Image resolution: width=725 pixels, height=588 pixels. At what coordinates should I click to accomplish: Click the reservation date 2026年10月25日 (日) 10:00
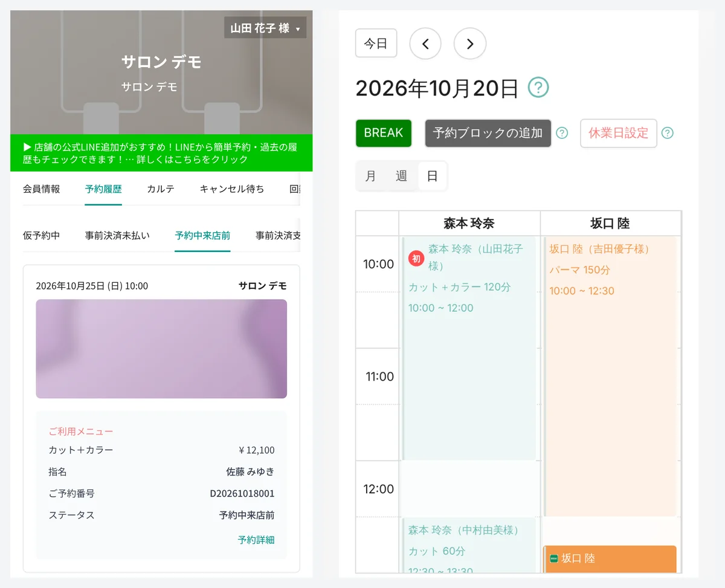(x=92, y=286)
